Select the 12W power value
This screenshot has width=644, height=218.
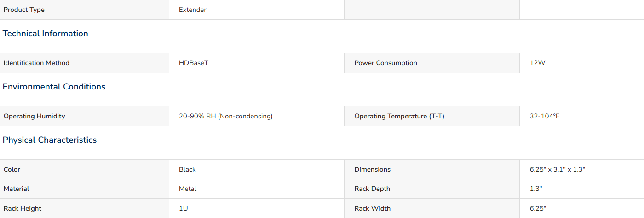coord(537,63)
